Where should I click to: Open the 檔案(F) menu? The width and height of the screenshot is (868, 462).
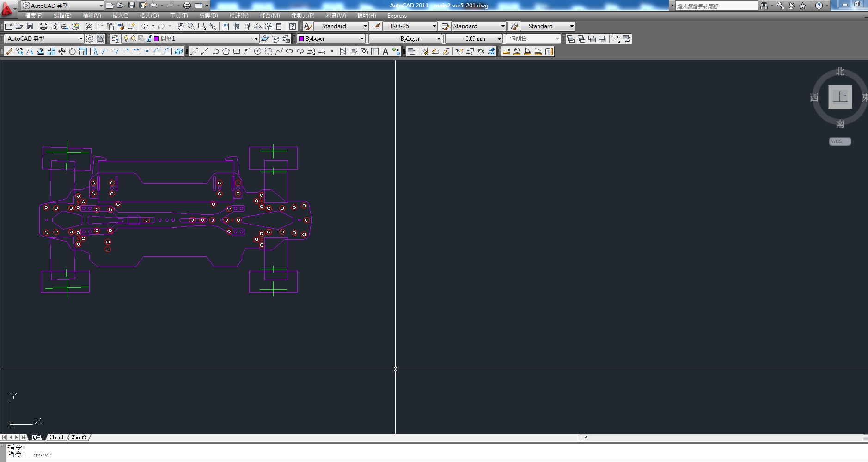click(33, 16)
